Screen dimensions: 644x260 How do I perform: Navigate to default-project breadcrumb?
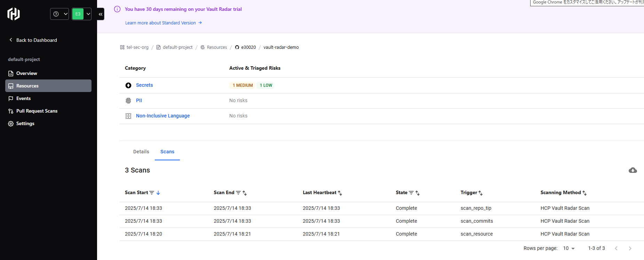point(174,47)
